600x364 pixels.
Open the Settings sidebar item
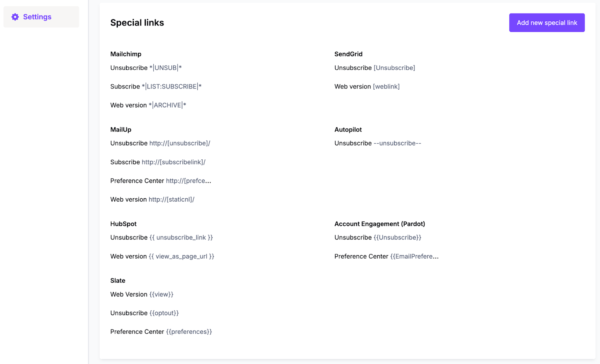pyautogui.click(x=41, y=17)
